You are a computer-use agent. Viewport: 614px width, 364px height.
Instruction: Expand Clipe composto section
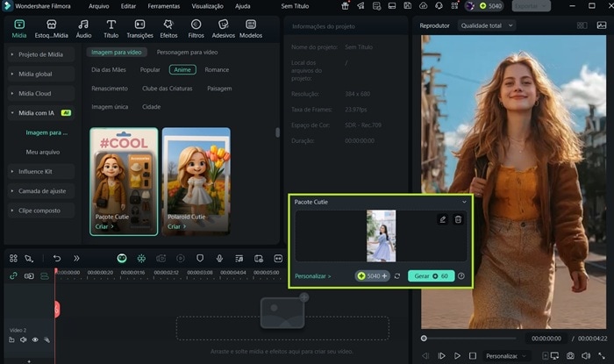point(40,211)
